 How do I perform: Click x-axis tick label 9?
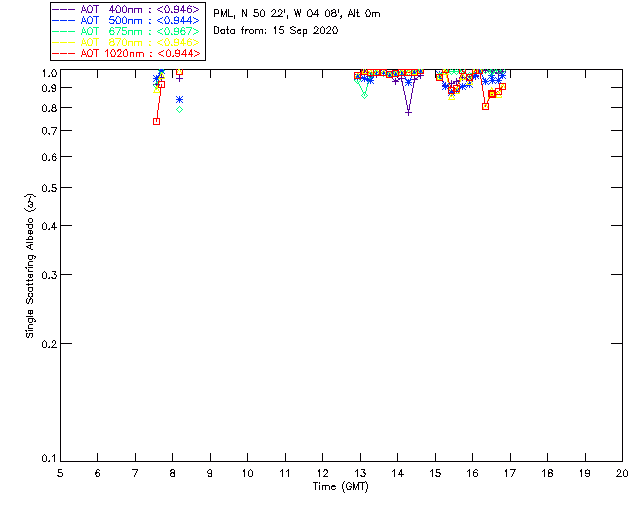pos(210,473)
